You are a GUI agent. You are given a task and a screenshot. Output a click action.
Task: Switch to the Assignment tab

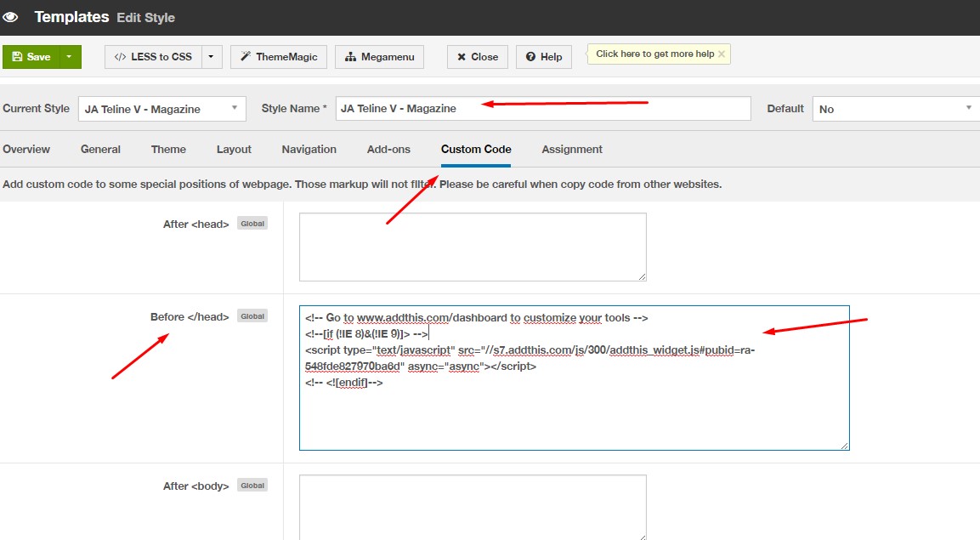[572, 150]
